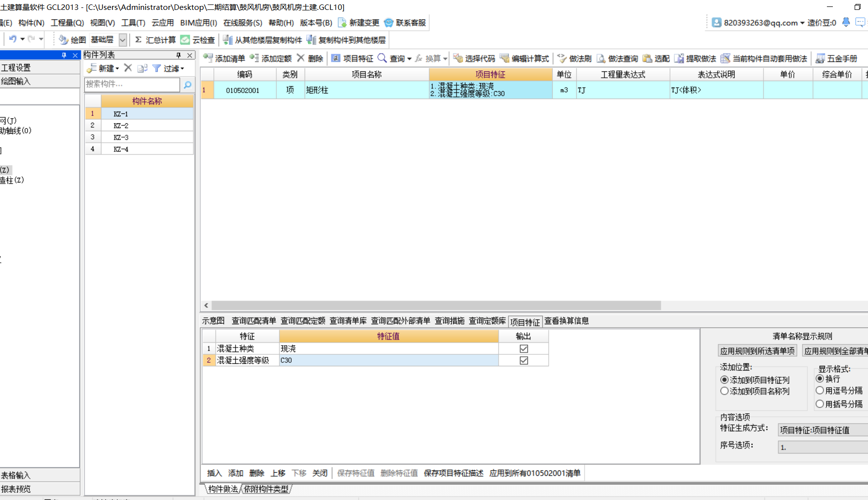Screen dimensions: 868x500
Task: Click 应用到所有010502001清单 button
Action: (x=535, y=473)
